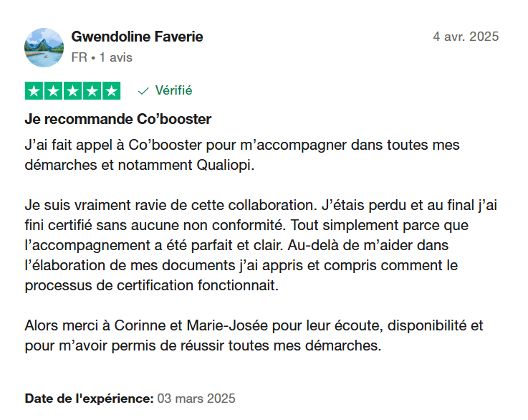The image size is (528, 420).
Task: Click the paragraph beginning "J'ai fait appel"
Action: click(x=241, y=154)
